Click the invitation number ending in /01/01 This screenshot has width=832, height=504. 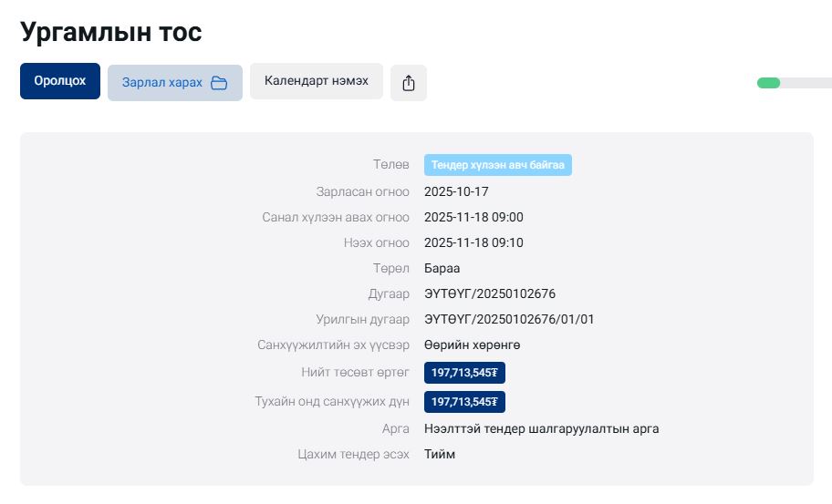(x=509, y=320)
